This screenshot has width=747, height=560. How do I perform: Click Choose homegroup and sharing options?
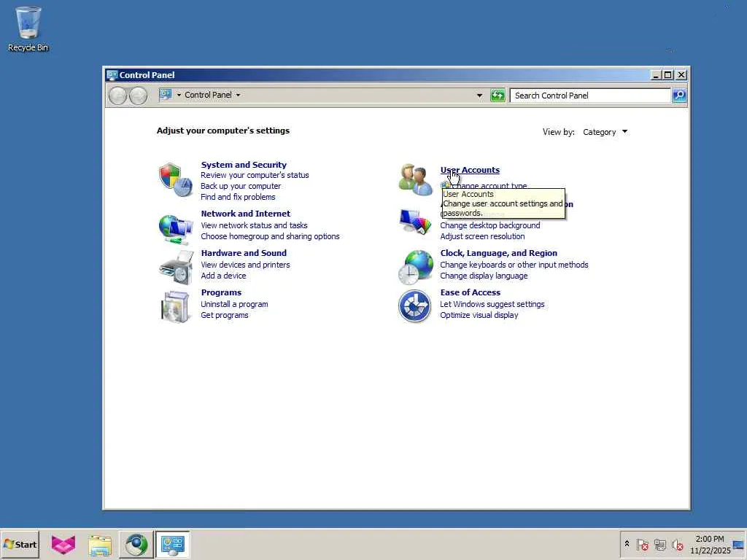pos(270,237)
